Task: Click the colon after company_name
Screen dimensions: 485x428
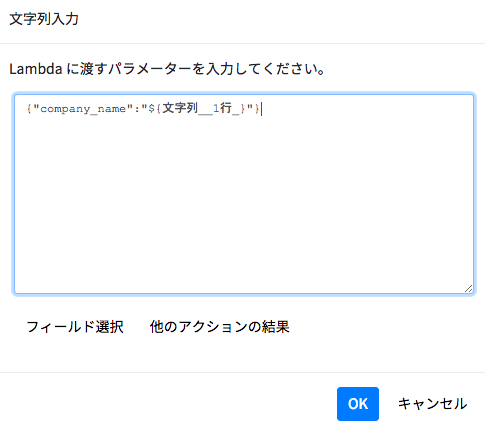Action: (x=137, y=109)
